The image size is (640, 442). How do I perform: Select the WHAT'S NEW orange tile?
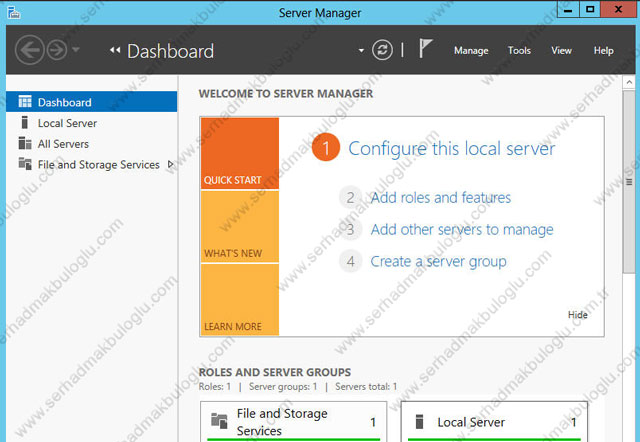pos(240,227)
